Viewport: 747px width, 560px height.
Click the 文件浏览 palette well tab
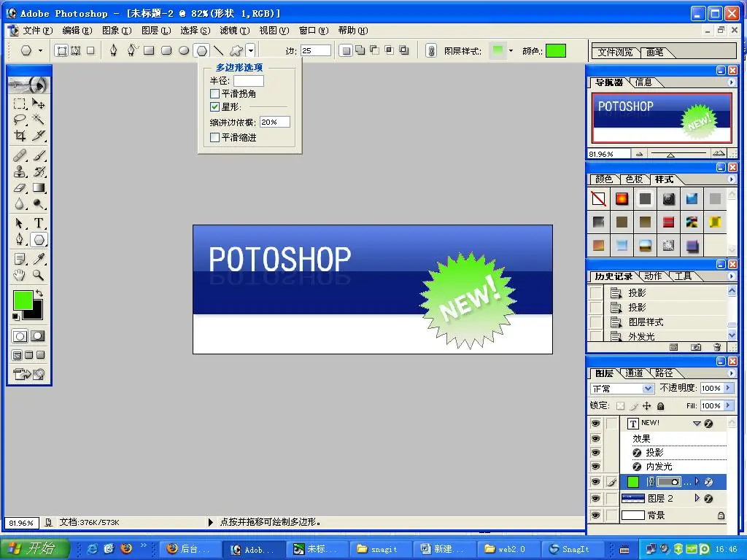click(614, 52)
